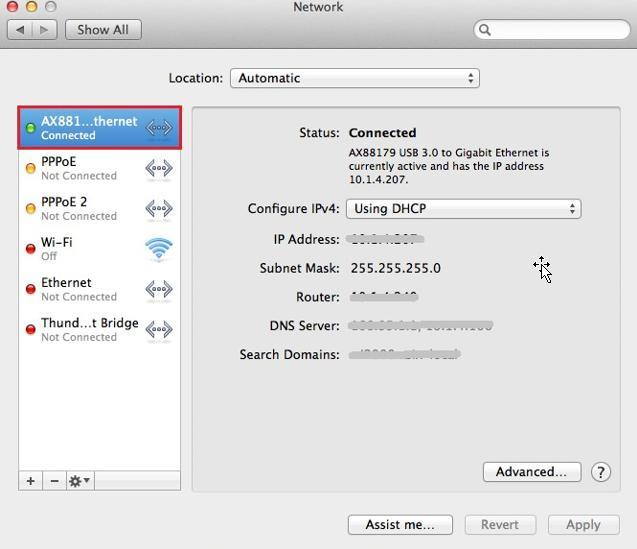The image size is (637, 549).
Task: Click the Status value Connected
Action: [x=382, y=133]
